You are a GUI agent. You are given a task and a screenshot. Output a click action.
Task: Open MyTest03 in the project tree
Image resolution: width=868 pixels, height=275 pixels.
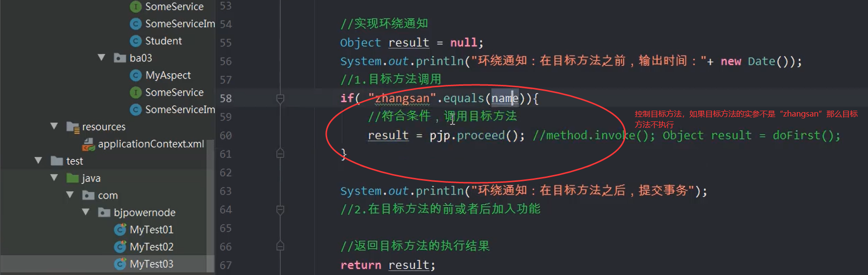[152, 264]
